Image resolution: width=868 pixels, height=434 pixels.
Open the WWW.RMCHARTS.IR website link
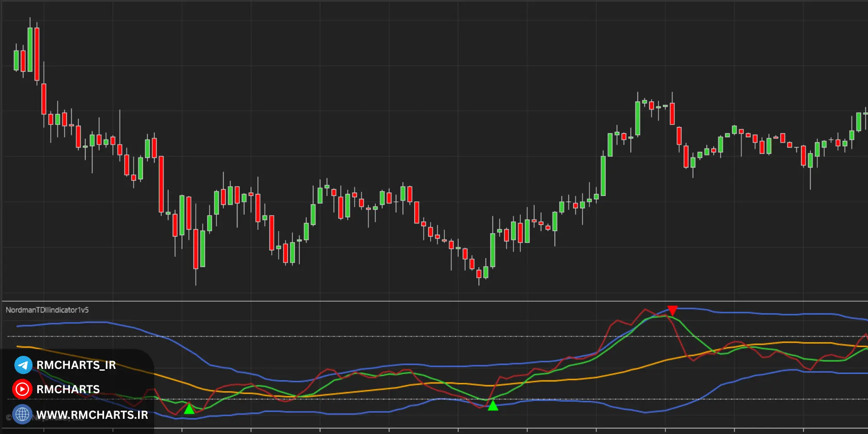[x=92, y=415]
